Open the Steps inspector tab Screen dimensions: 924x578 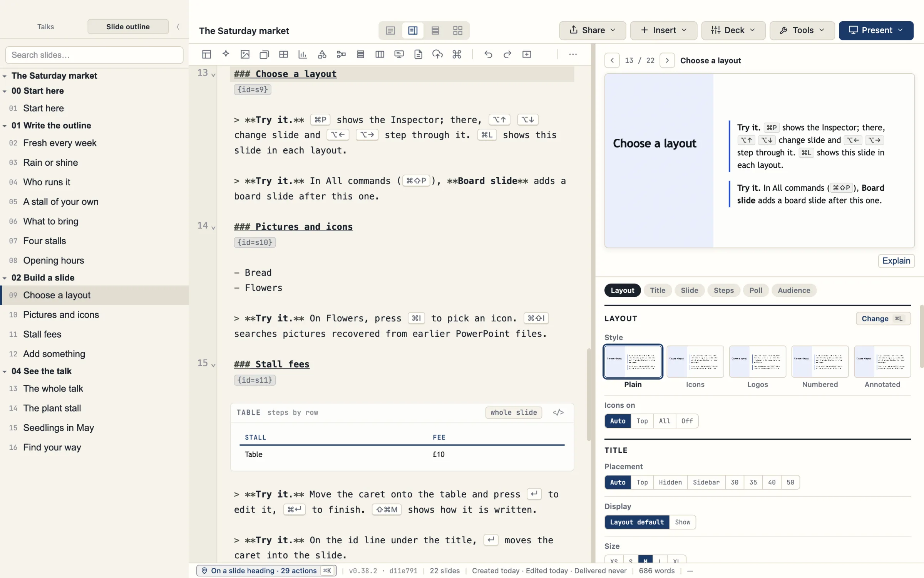point(724,291)
